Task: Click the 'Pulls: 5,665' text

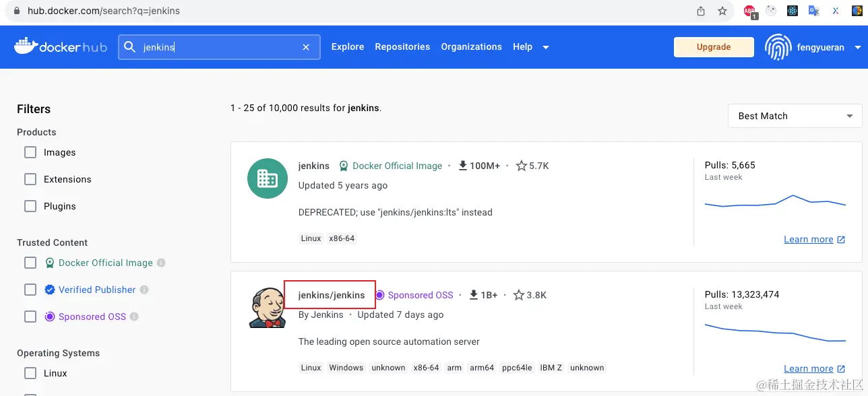Action: (730, 165)
